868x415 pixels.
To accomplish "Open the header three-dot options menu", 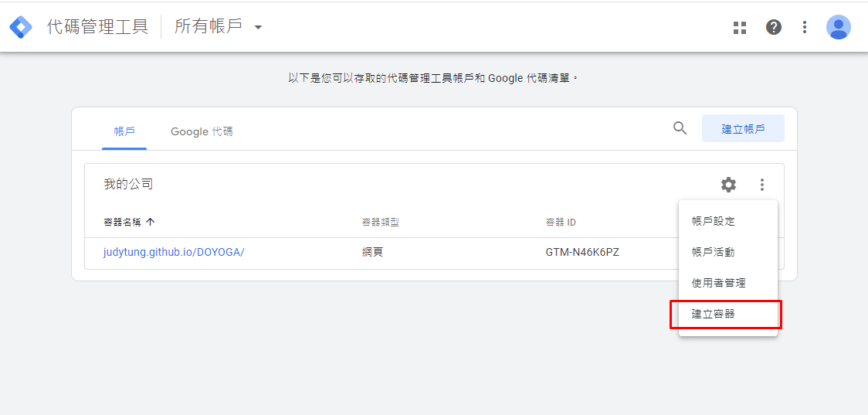I will pos(805,27).
